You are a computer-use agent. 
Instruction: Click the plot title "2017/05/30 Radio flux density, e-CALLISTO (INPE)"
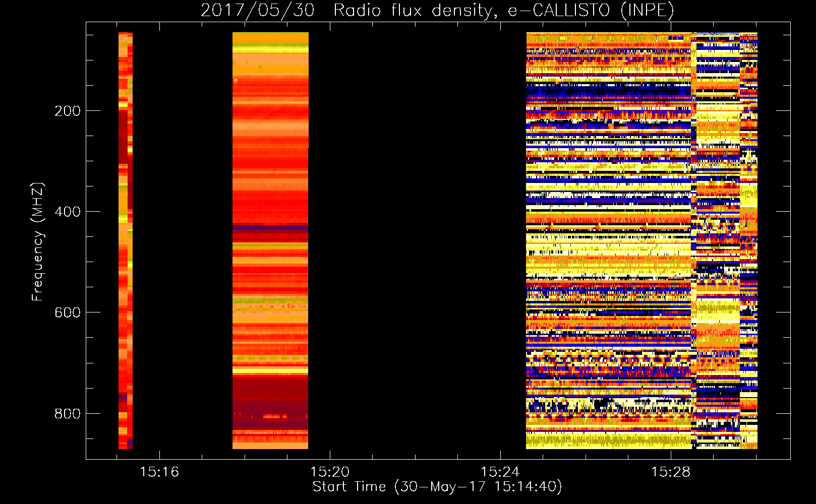[437, 10]
